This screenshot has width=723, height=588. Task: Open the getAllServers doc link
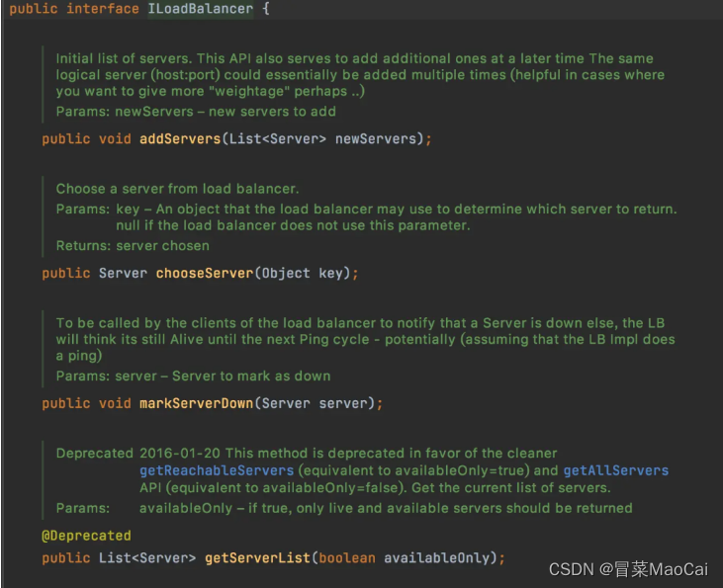coord(615,470)
